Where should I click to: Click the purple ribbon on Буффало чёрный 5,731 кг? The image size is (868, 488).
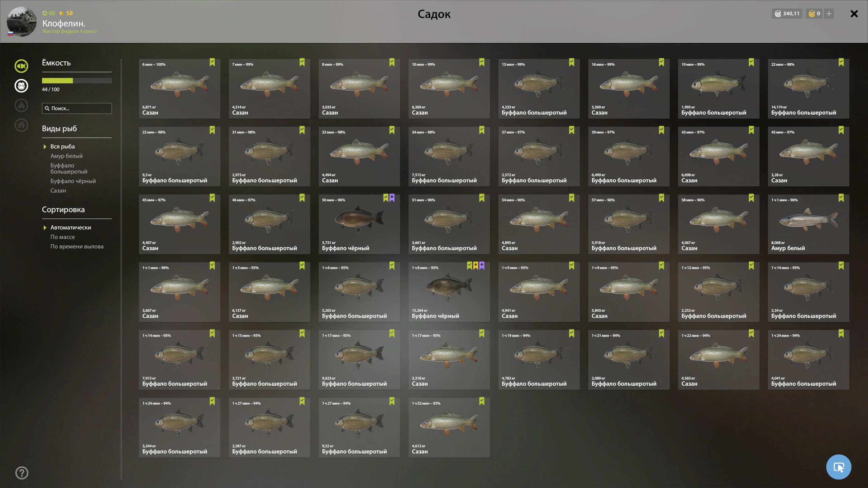coord(392,198)
